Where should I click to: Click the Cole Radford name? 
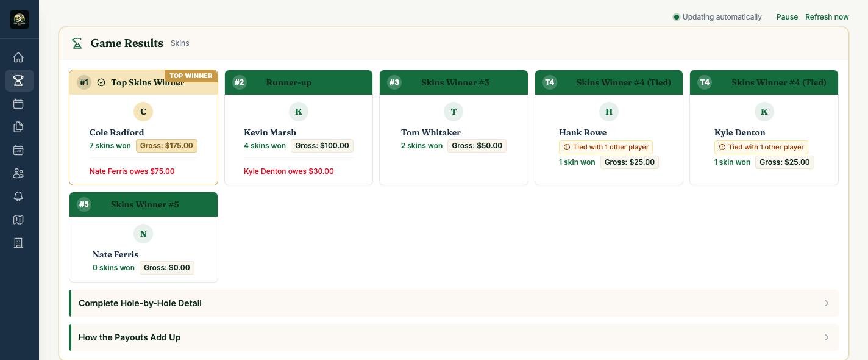point(116,132)
